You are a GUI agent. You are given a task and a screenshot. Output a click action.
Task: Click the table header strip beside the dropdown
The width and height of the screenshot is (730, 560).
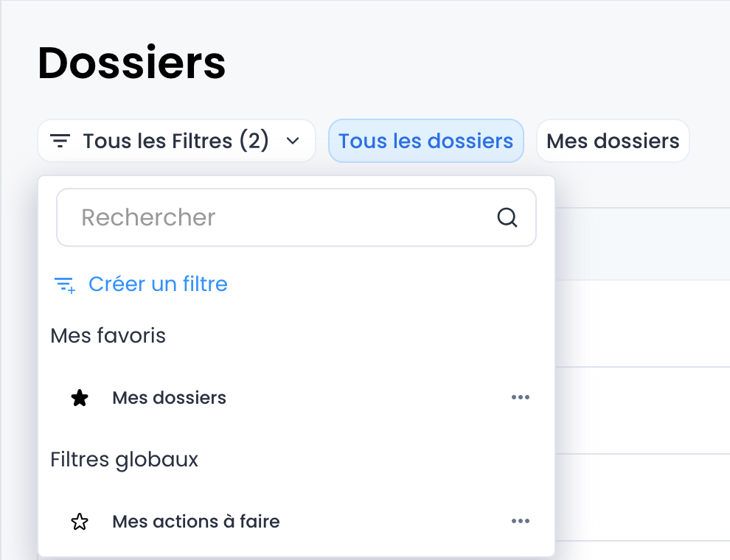pyautogui.click(x=642, y=244)
